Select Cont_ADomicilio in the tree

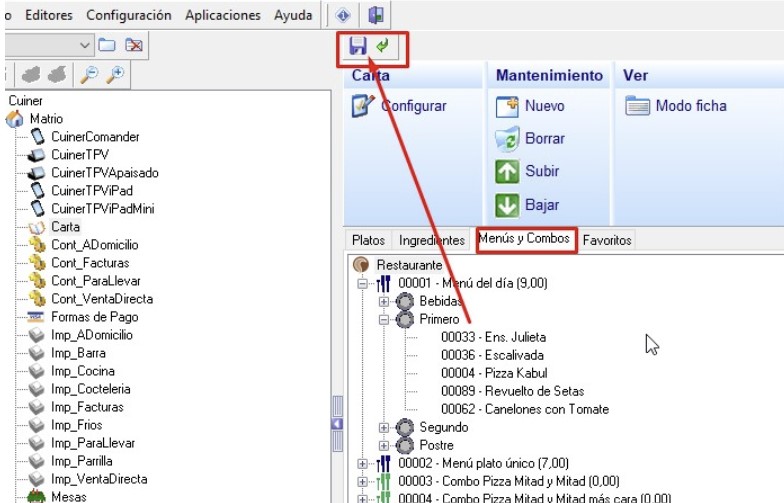[94, 245]
